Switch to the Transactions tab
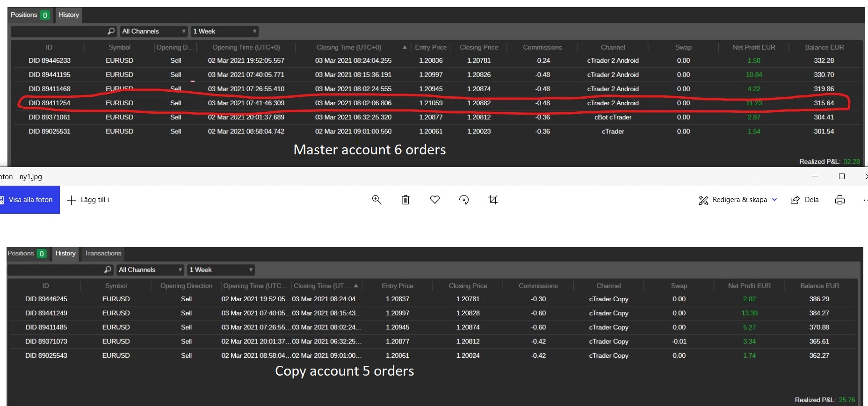The width and height of the screenshot is (868, 406). click(103, 254)
